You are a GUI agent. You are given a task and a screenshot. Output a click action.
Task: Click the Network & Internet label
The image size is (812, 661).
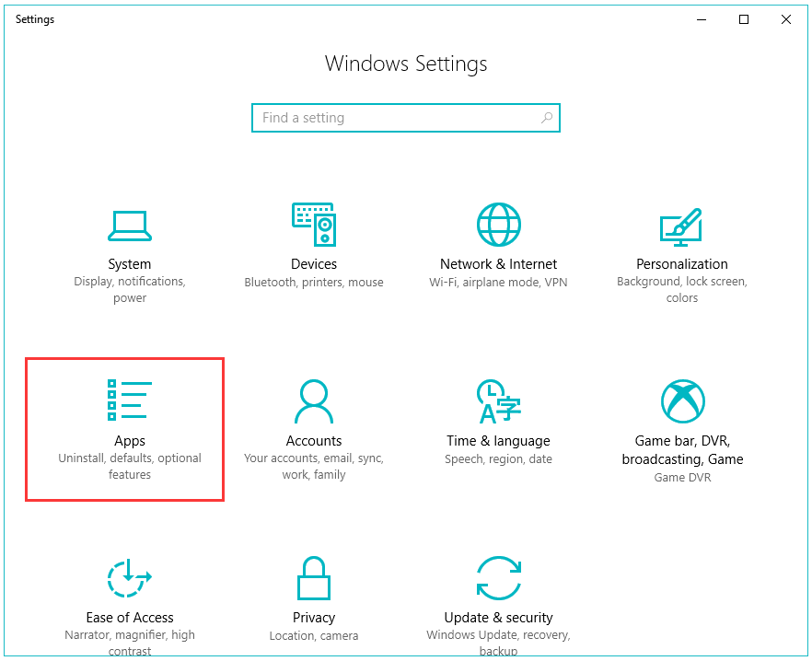(498, 264)
